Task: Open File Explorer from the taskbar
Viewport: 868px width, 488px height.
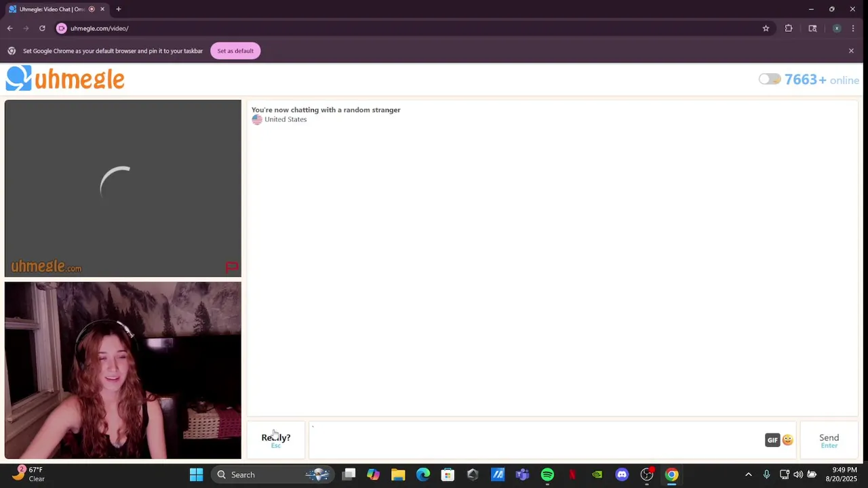Action: (x=398, y=474)
